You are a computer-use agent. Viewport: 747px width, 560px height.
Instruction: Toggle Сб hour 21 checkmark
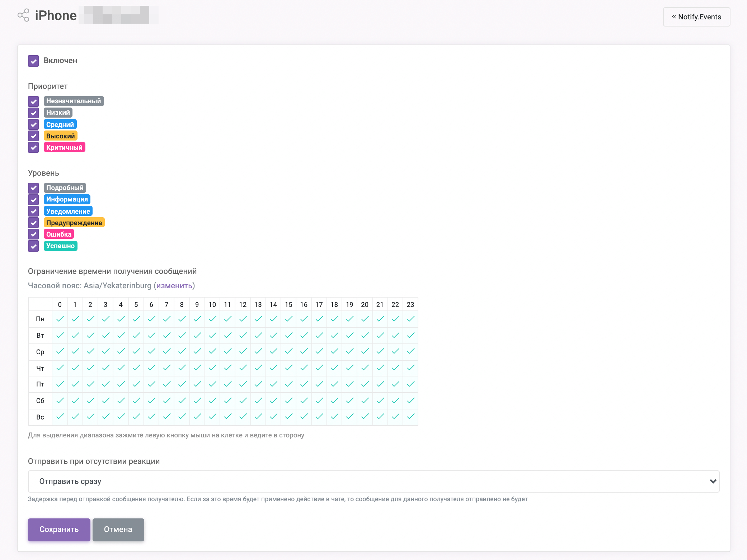tap(380, 400)
